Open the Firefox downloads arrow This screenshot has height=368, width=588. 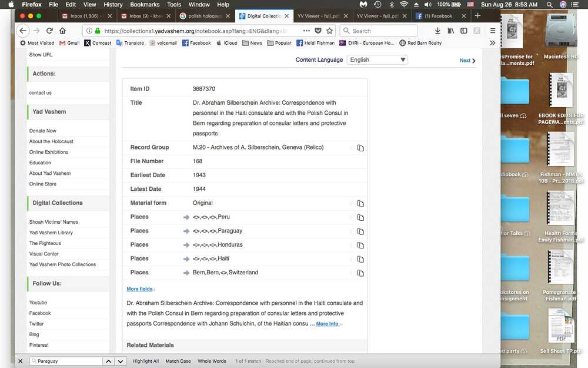click(437, 31)
